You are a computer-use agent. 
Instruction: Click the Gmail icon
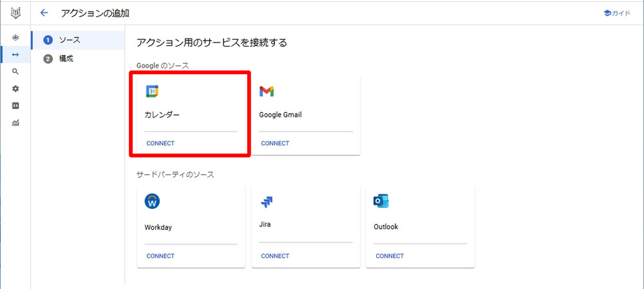click(267, 92)
